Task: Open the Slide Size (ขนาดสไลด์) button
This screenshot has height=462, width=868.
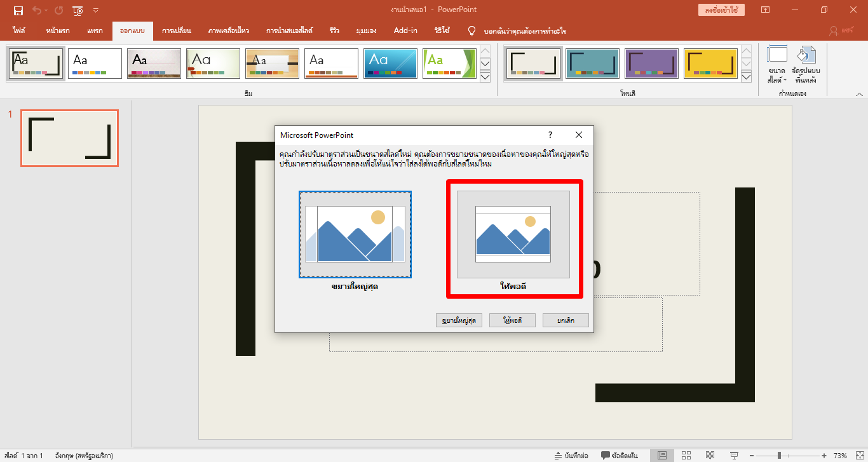Action: pyautogui.click(x=777, y=67)
